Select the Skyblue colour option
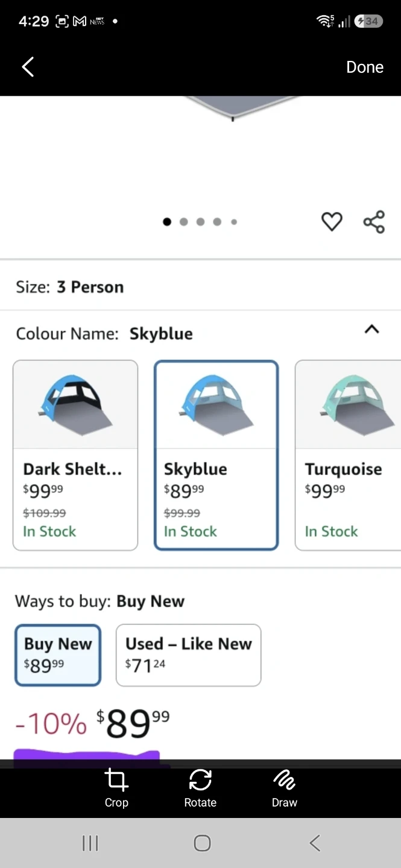 point(216,455)
